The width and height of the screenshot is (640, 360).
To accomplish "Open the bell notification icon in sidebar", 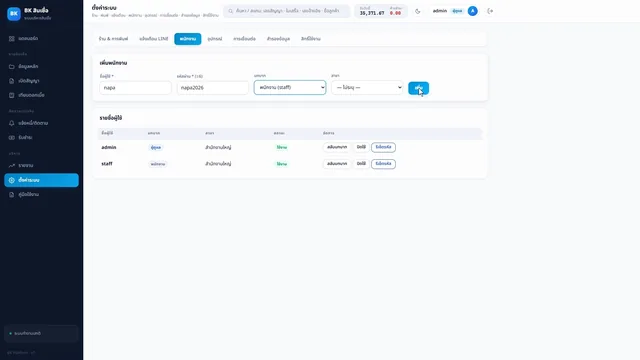I will pos(11,123).
